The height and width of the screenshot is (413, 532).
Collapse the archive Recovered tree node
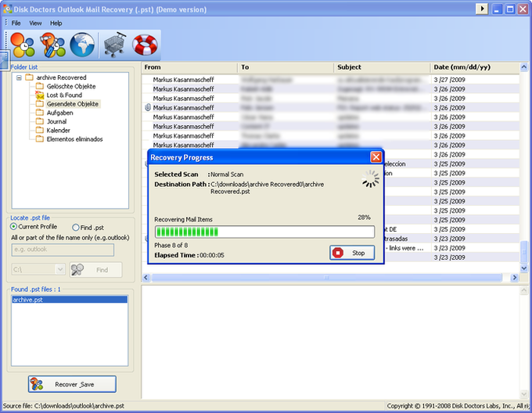click(19, 77)
